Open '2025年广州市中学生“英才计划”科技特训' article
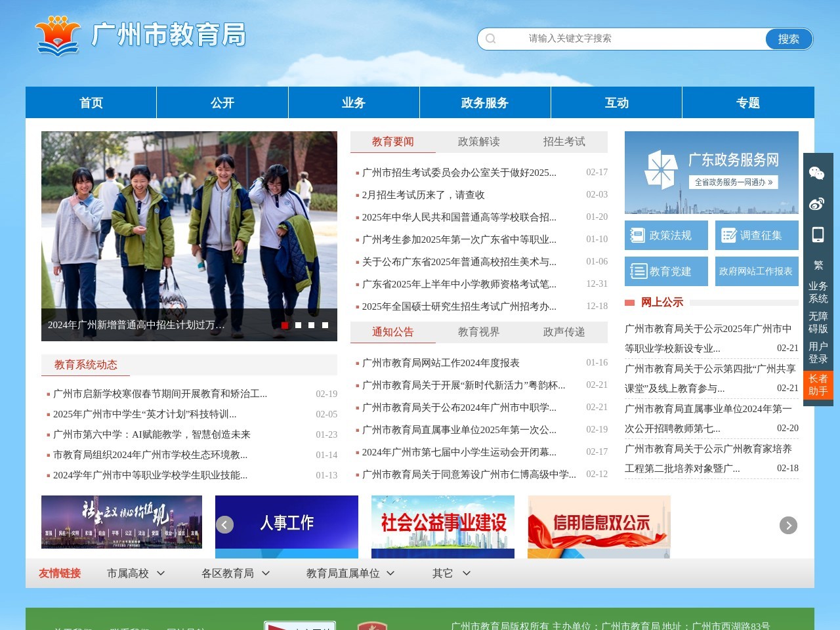Screen dimensions: 840x630 (145, 414)
